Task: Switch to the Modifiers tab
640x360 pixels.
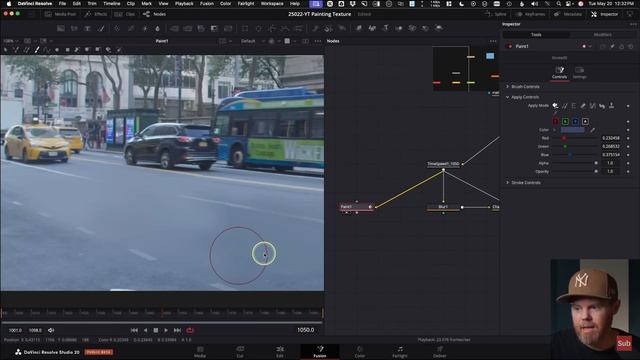Action: coord(602,35)
